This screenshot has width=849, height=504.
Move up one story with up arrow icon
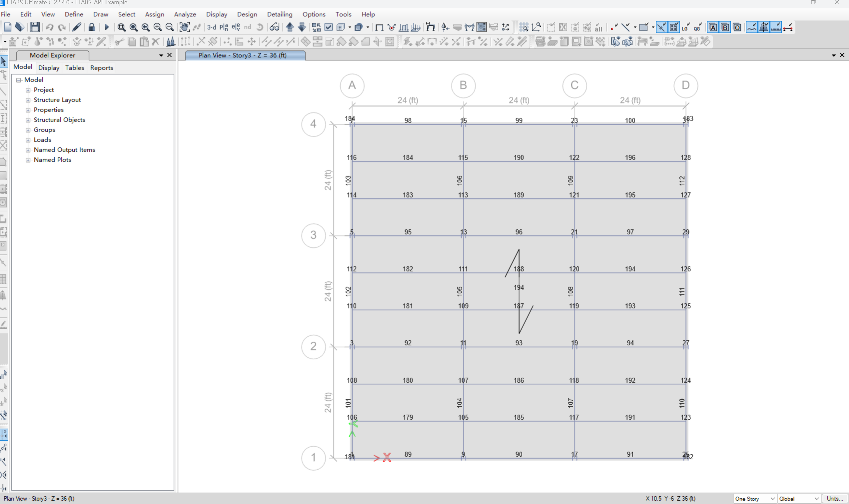tap(290, 27)
